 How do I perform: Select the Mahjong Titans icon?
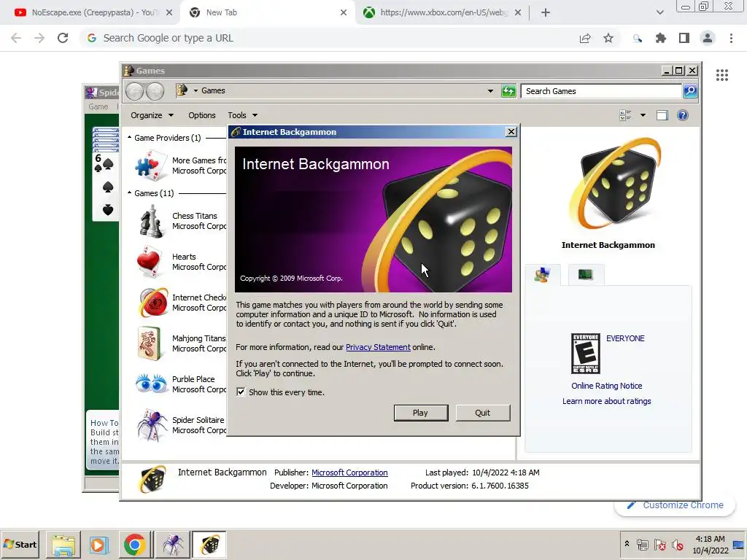click(x=149, y=343)
